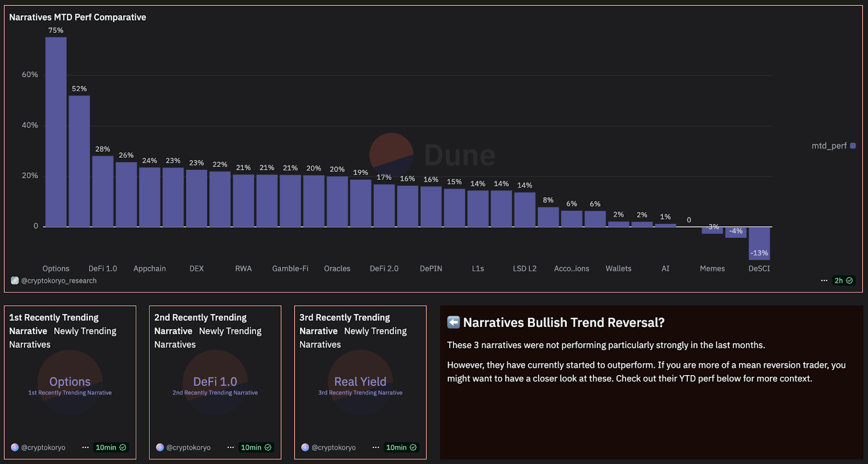This screenshot has width=868, height=464.
Task: Open the three-dots menu on Real Yield card
Action: [x=376, y=447]
